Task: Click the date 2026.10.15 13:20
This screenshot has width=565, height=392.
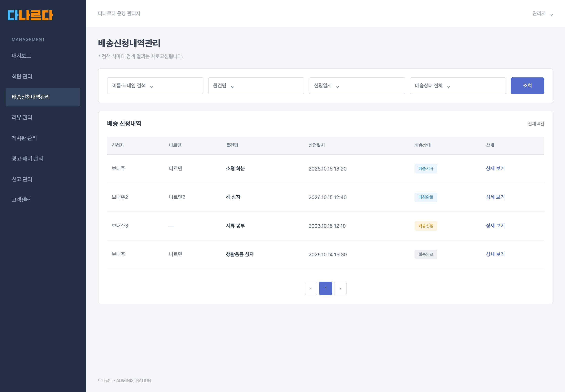Action: [327, 169]
